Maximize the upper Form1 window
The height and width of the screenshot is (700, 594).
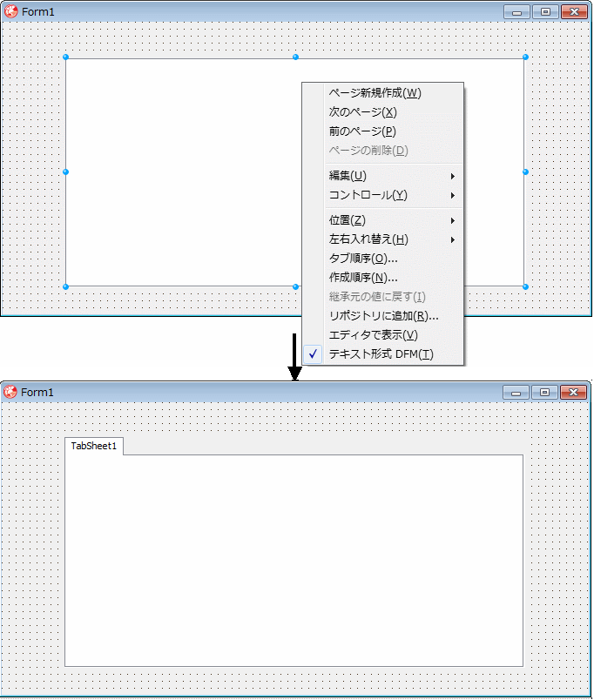[x=545, y=11]
